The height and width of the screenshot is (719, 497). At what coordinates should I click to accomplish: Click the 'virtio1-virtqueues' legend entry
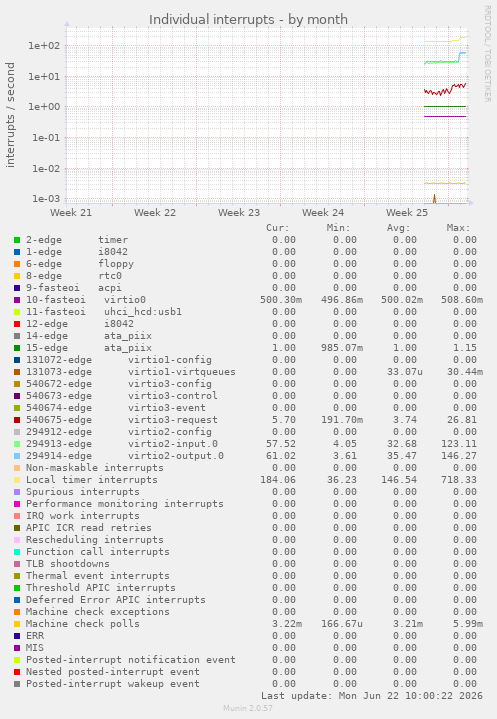[182, 372]
